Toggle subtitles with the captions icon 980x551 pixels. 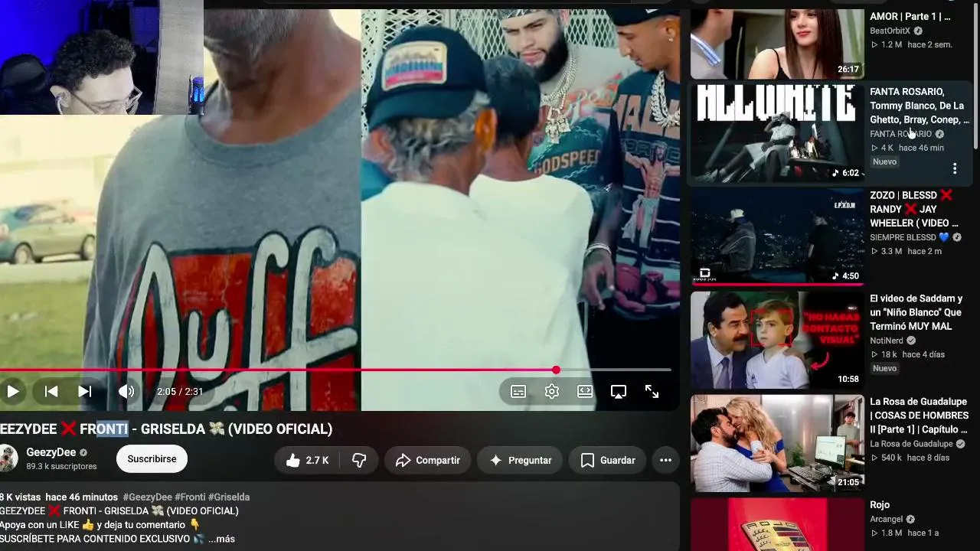click(518, 392)
